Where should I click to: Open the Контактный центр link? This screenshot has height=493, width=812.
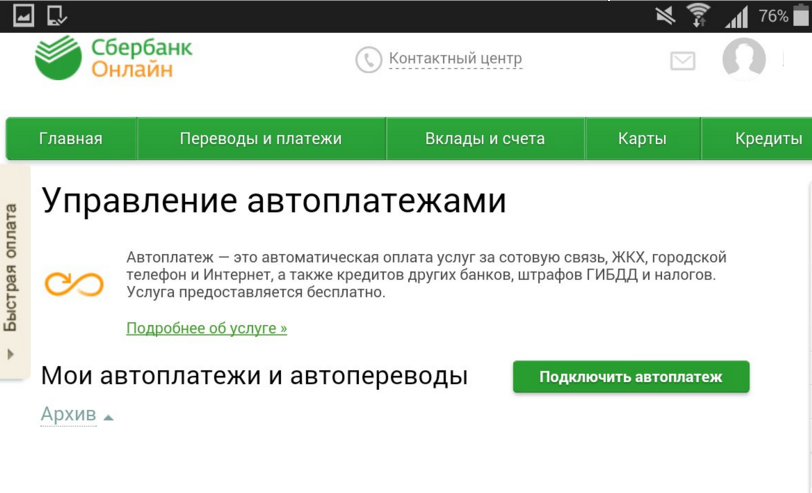point(455,59)
